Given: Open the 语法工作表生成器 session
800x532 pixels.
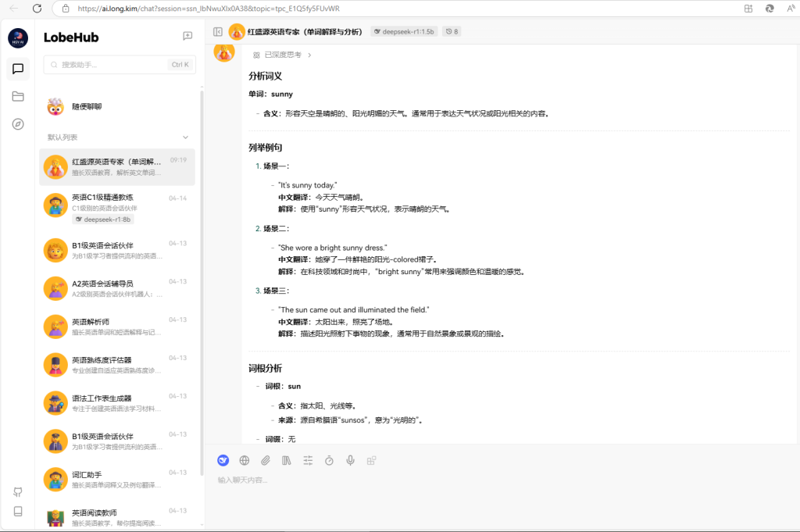Looking at the screenshot, I should pos(117,403).
